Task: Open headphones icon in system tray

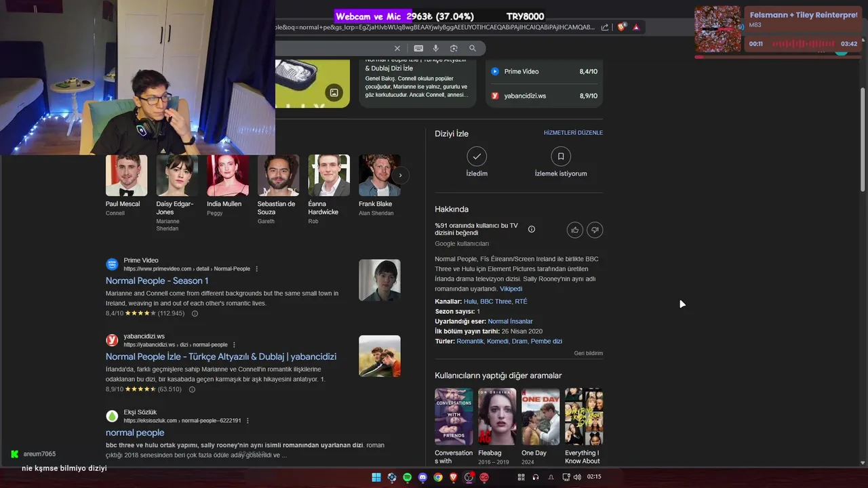Action: [536, 477]
